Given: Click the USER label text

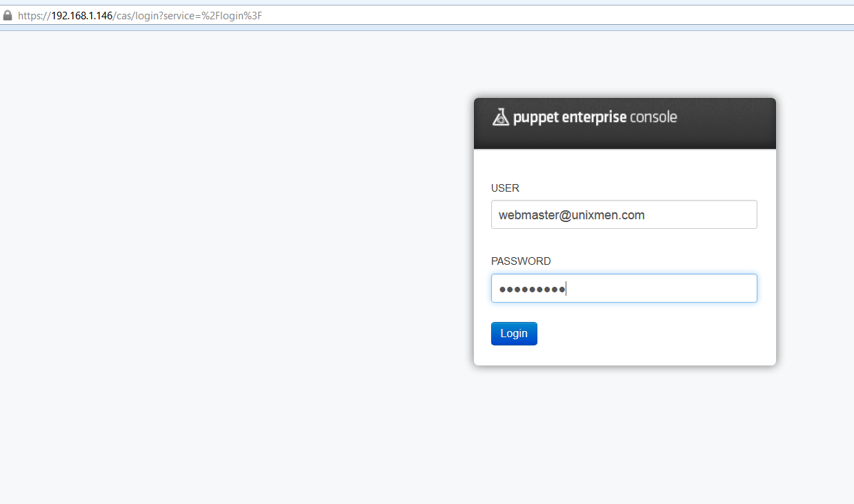Looking at the screenshot, I should [505, 188].
